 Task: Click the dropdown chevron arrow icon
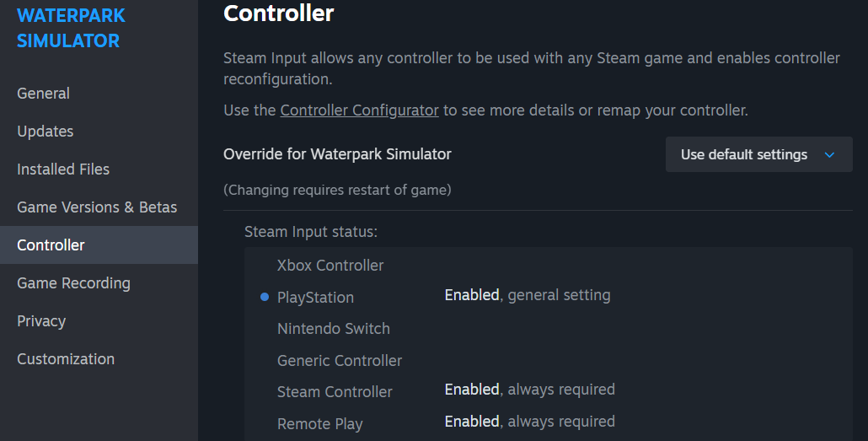[x=828, y=155]
